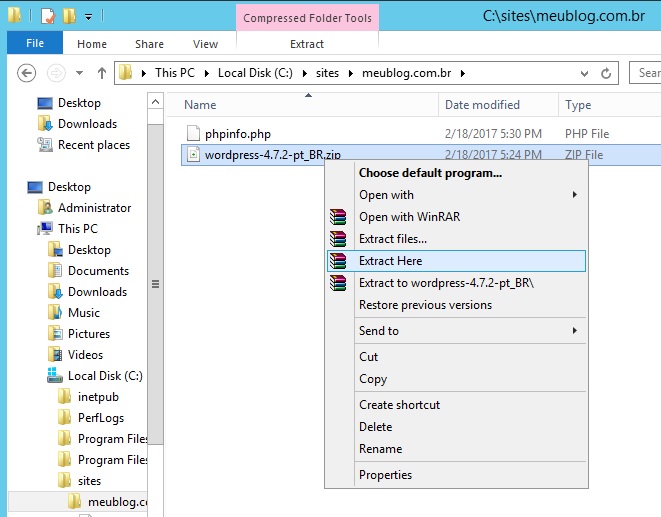Click Local Disk (C:) breadcrumb in address bar
The height and width of the screenshot is (517, 661).
click(x=255, y=73)
